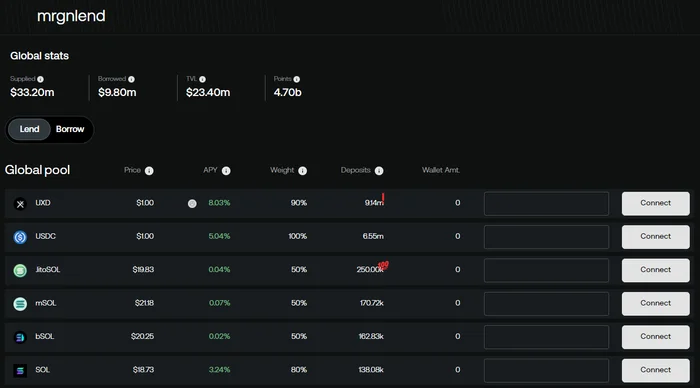Image resolution: width=700 pixels, height=388 pixels.
Task: Switch to the Borrow mode toggle
Action: click(x=70, y=129)
